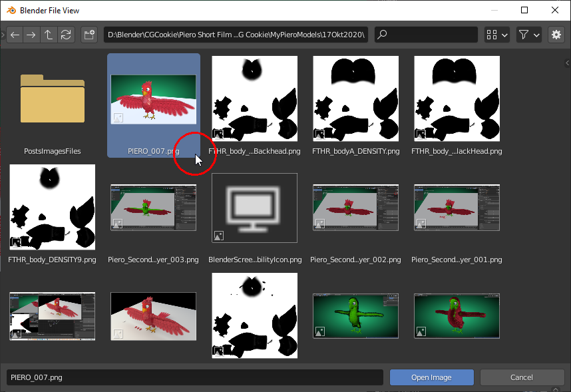Open the PostsImagesFiles folder

[x=52, y=100]
